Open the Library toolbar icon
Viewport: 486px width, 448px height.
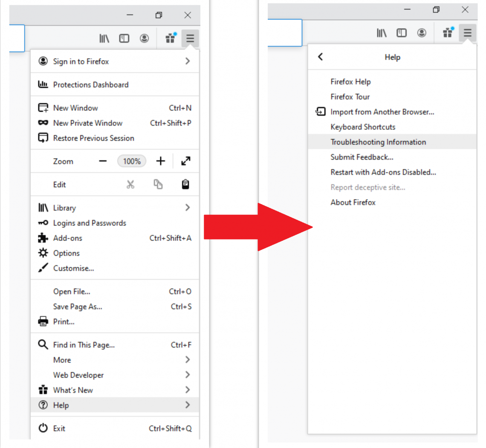(104, 38)
